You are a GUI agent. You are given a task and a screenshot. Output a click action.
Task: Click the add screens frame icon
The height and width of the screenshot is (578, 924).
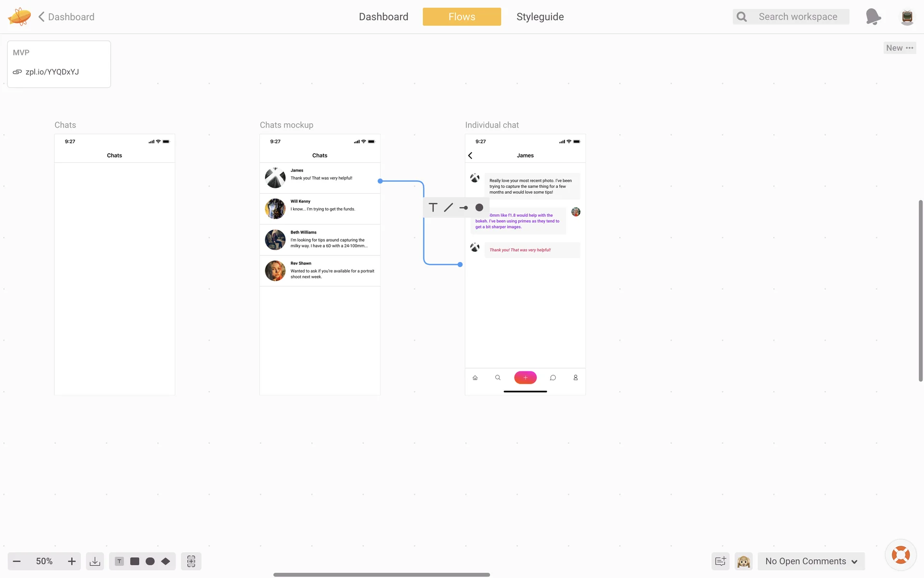(x=191, y=561)
